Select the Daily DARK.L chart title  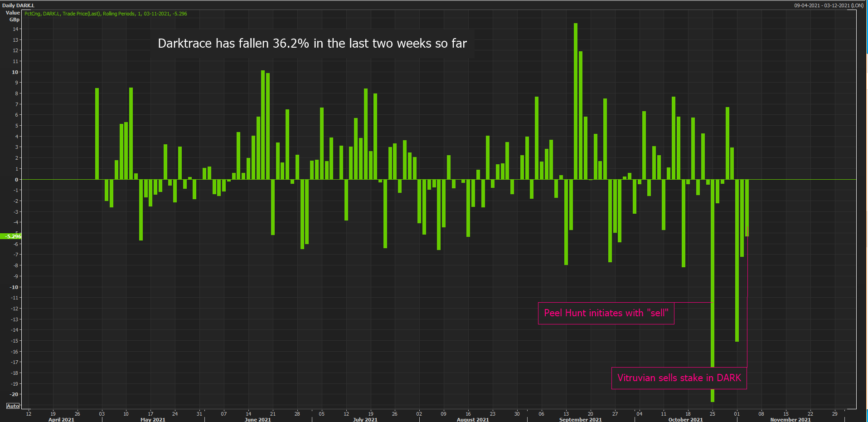coord(18,5)
